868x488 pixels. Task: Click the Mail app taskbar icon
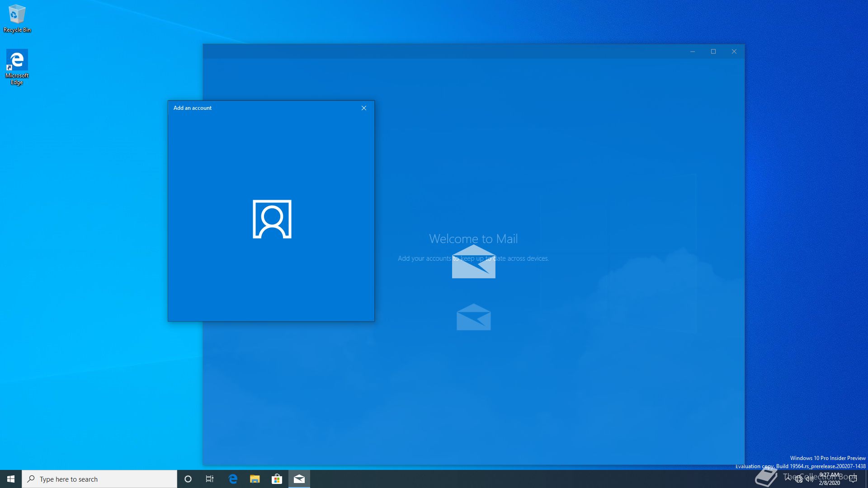[299, 479]
